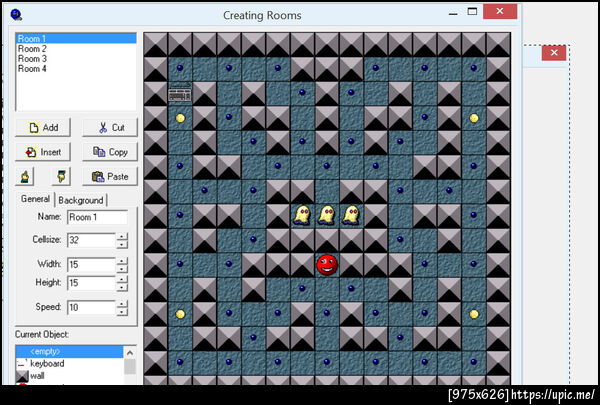Click the Cut button
Image resolution: width=600 pixels, height=405 pixels.
[110, 127]
